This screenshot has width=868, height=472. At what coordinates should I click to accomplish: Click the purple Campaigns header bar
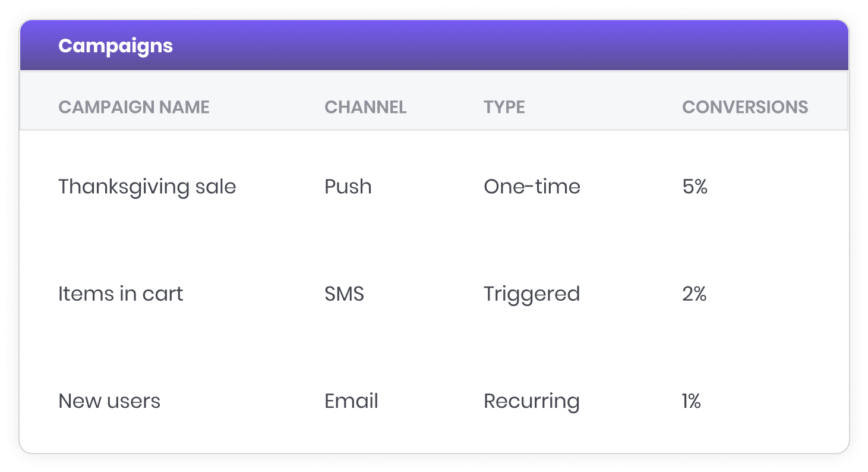(434, 46)
